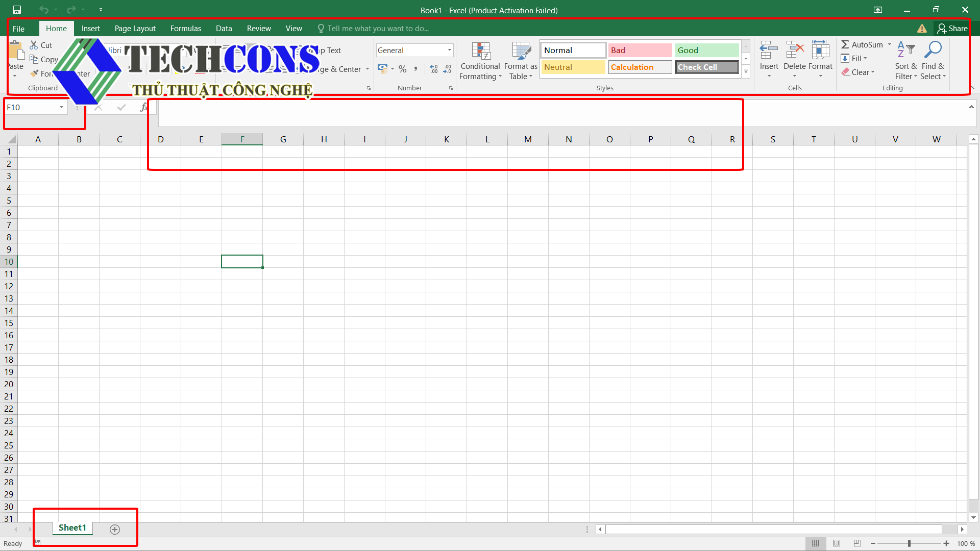980x551 pixels.
Task: Open Format as Table gallery
Action: [x=521, y=61]
